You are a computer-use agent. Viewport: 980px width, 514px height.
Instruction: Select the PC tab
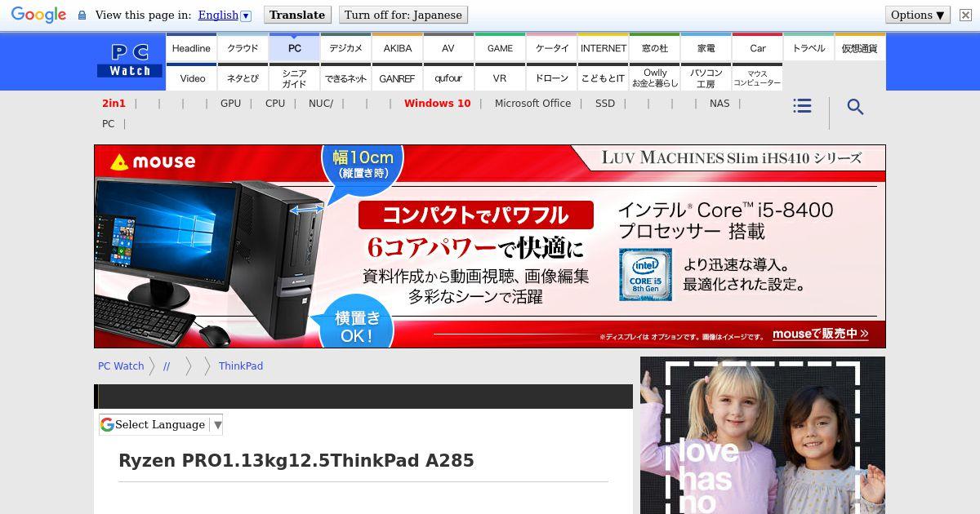[294, 47]
